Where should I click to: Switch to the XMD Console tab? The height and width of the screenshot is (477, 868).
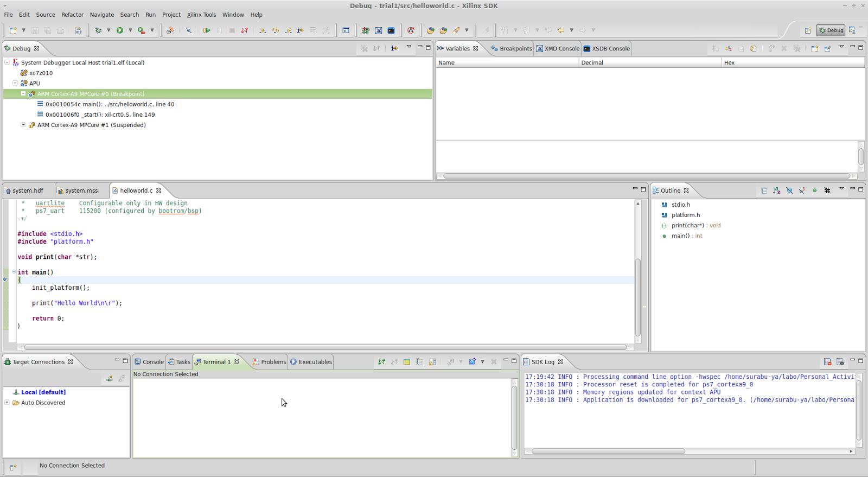(558, 48)
